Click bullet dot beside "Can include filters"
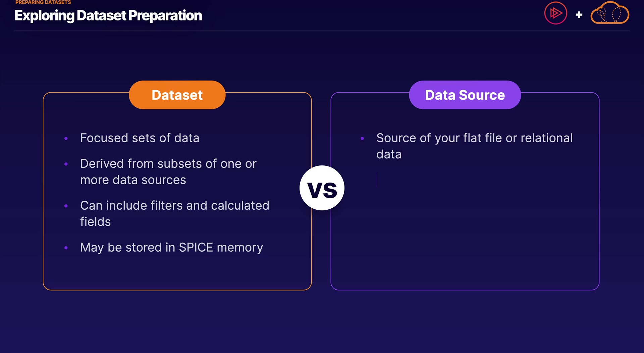 (x=66, y=206)
